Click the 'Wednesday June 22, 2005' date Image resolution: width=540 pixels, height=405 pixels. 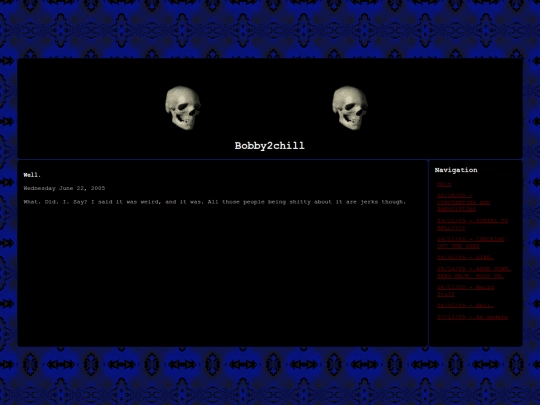click(x=64, y=188)
